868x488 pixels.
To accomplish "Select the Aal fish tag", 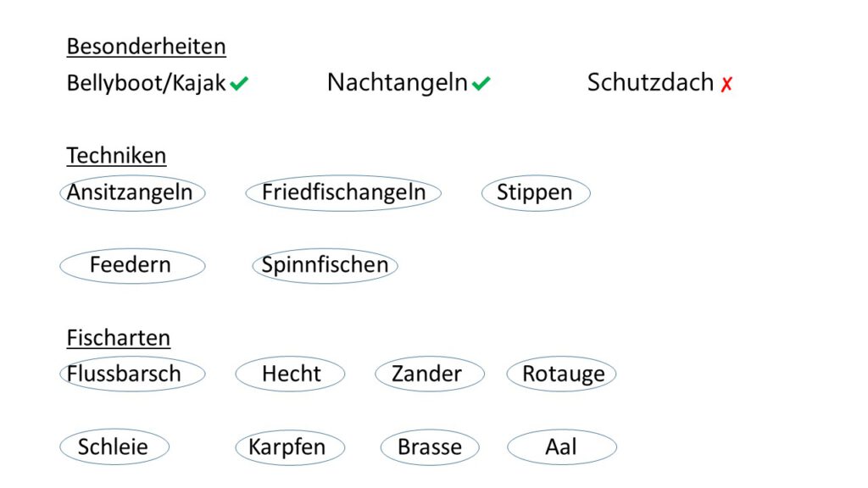I will pos(561,447).
